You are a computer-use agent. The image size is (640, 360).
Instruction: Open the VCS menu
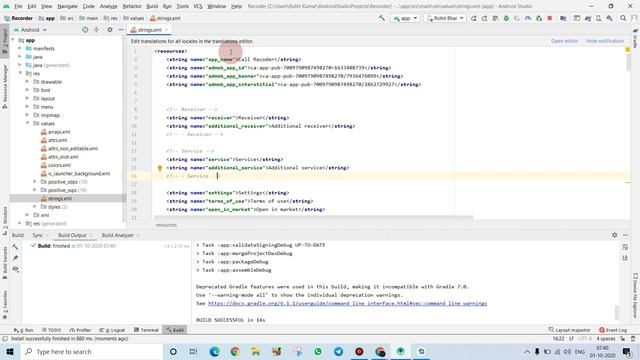click(x=198, y=6)
